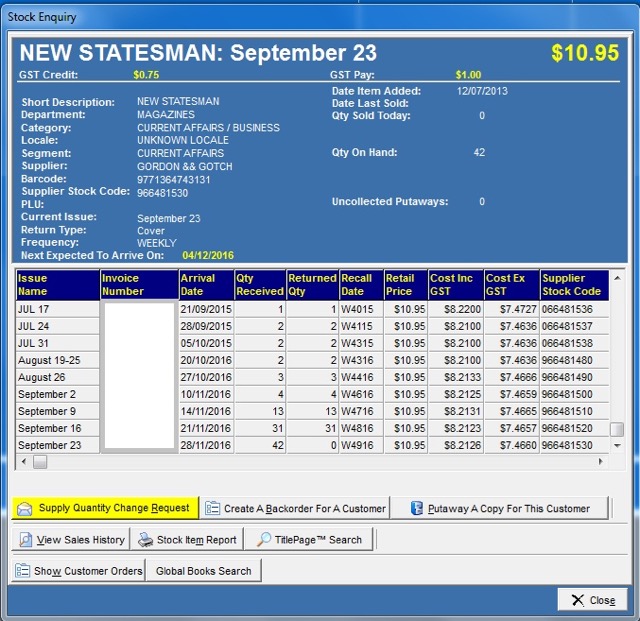Click the Stock Item Report printer icon
Viewport: 640px width, 621px height.
(x=145, y=540)
